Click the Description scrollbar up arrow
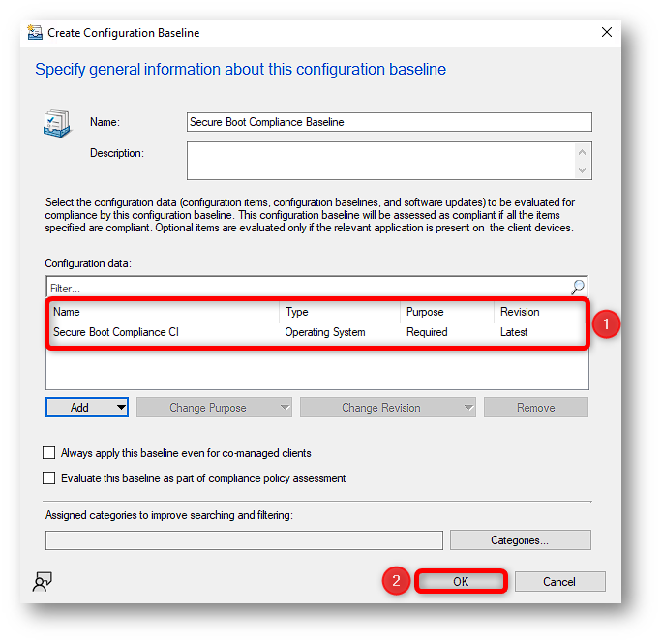Screen dimensions: 662x644 pos(583,152)
